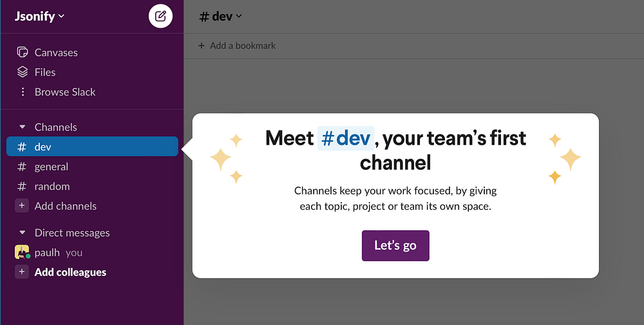Image resolution: width=644 pixels, height=325 pixels.
Task: Click the plus icon on bookmark bar
Action: tap(201, 46)
